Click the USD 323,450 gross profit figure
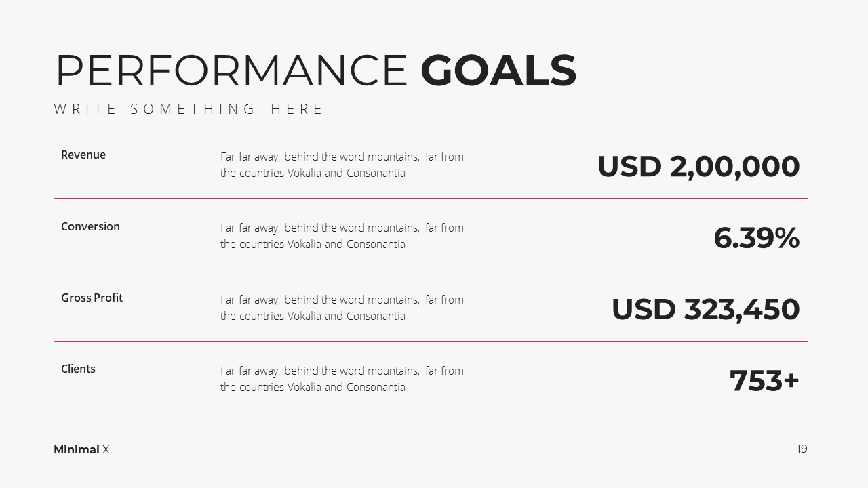Image resolution: width=868 pixels, height=488 pixels. [705, 310]
